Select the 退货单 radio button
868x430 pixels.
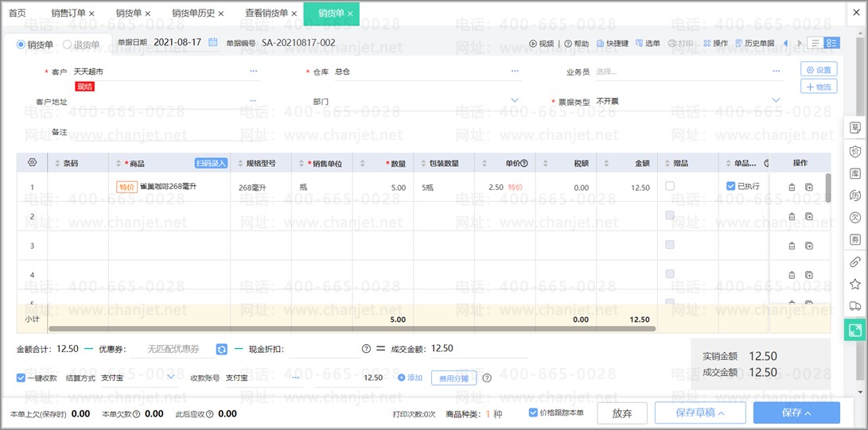coord(68,45)
